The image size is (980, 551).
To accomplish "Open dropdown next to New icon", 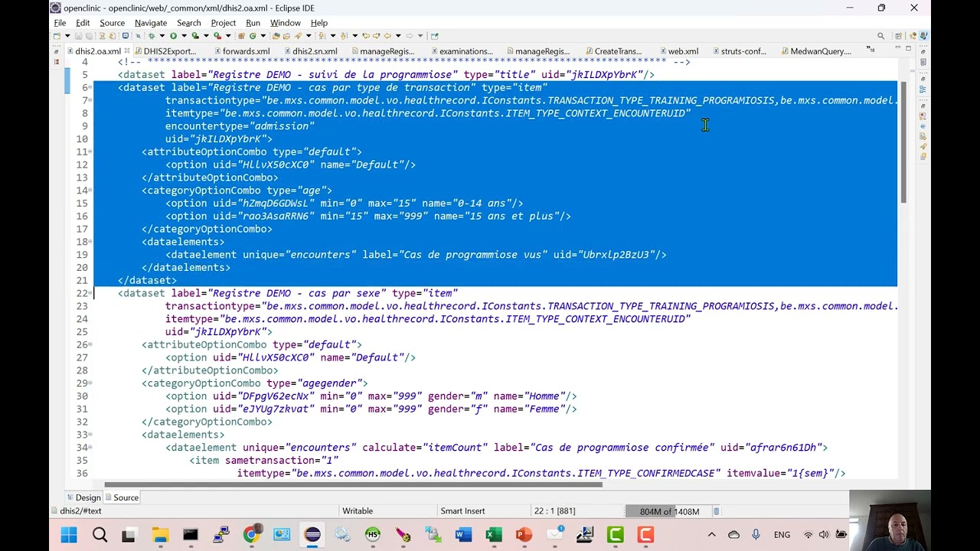I will pyautogui.click(x=67, y=35).
